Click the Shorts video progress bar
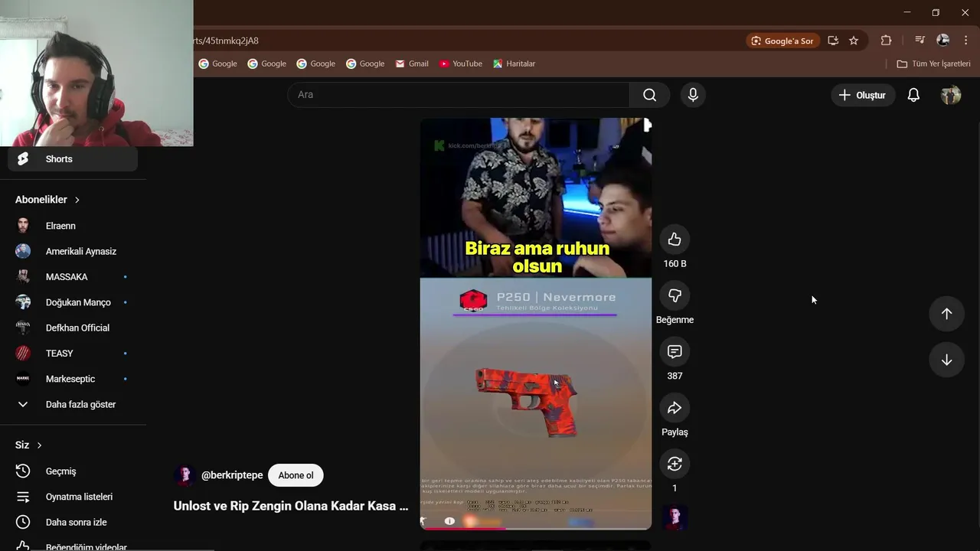The image size is (980, 551). pyautogui.click(x=536, y=528)
